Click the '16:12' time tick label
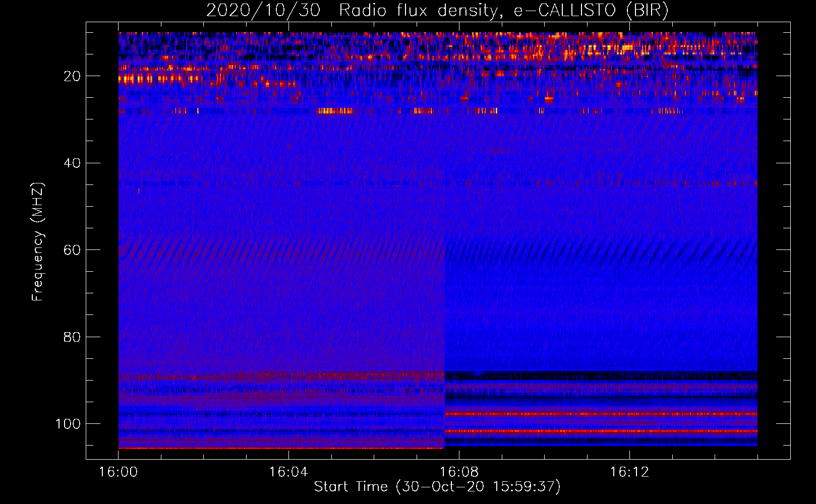The height and width of the screenshot is (504, 816). (629, 472)
